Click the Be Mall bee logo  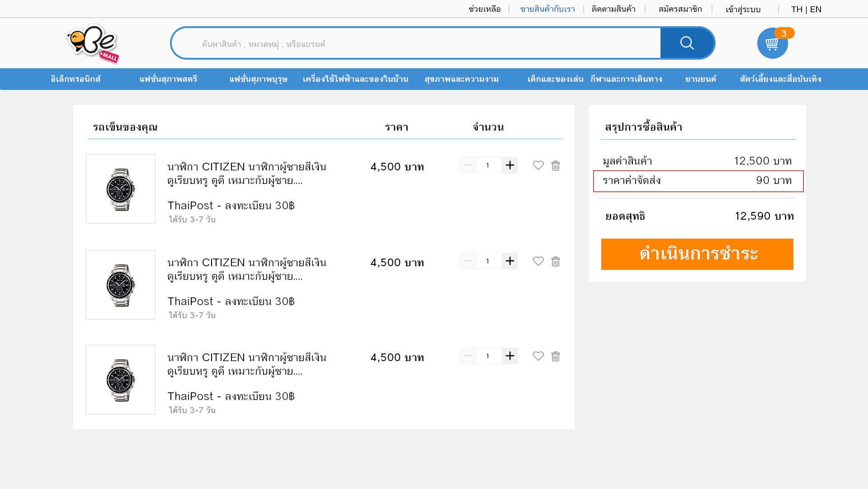[x=93, y=43]
